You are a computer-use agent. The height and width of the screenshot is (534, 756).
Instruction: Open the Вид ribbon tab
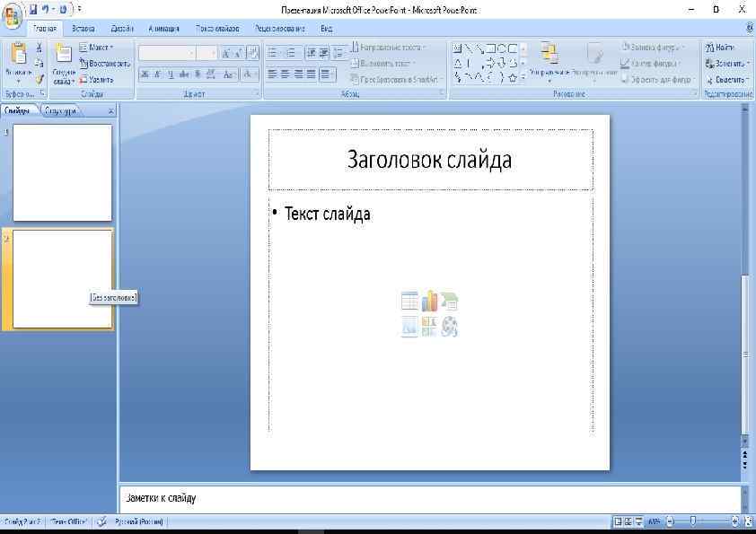point(327,29)
